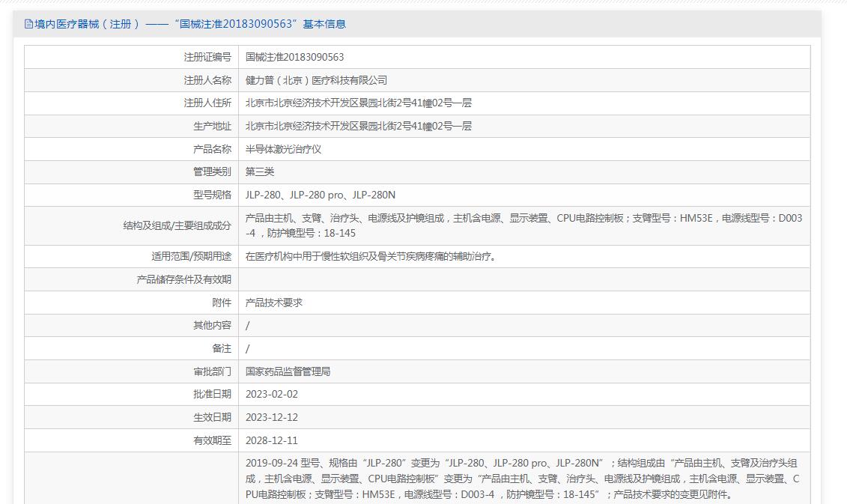Open the "产品技术要求" attachment
The image size is (847, 504).
[274, 303]
